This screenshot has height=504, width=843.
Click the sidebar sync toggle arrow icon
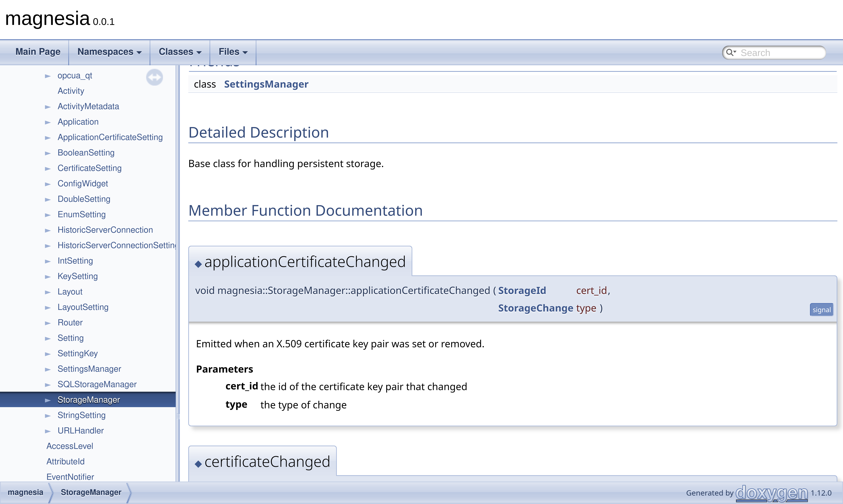(154, 77)
